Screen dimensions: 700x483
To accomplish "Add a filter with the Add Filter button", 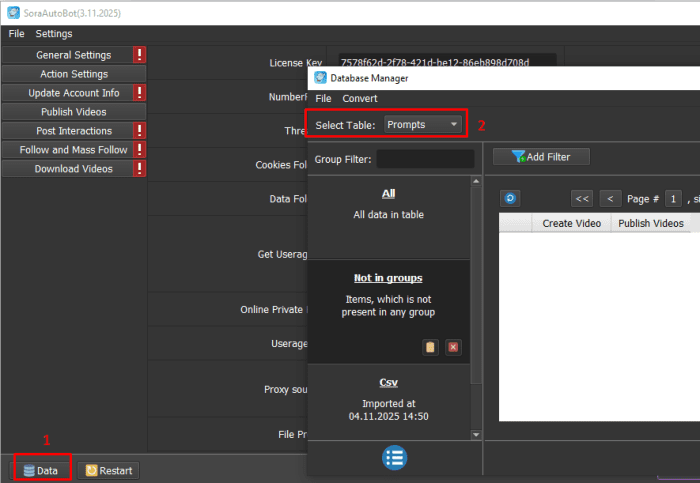I will pos(541,157).
